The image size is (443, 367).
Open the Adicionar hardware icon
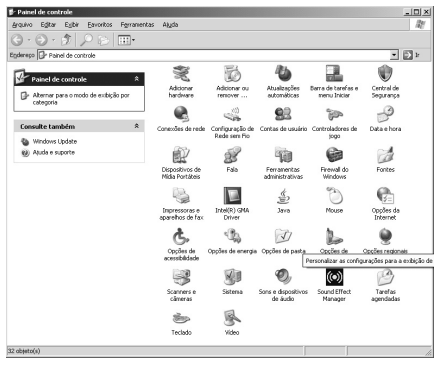181,74
